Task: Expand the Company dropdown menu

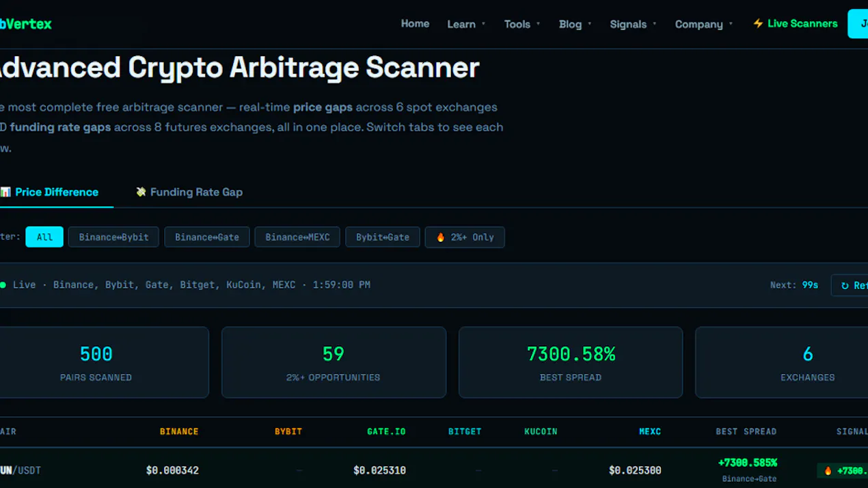Action: pyautogui.click(x=704, y=24)
